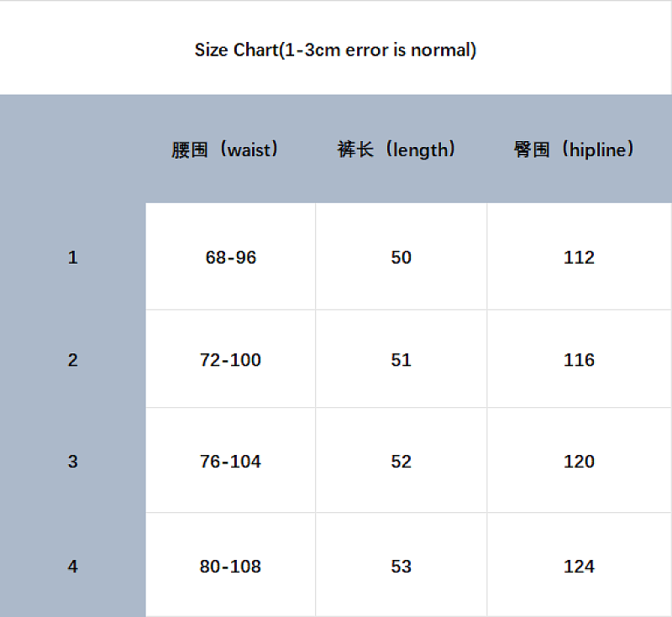Screen dimensions: 672x617
Task: Select waist cell 68-96
Action: pos(230,257)
